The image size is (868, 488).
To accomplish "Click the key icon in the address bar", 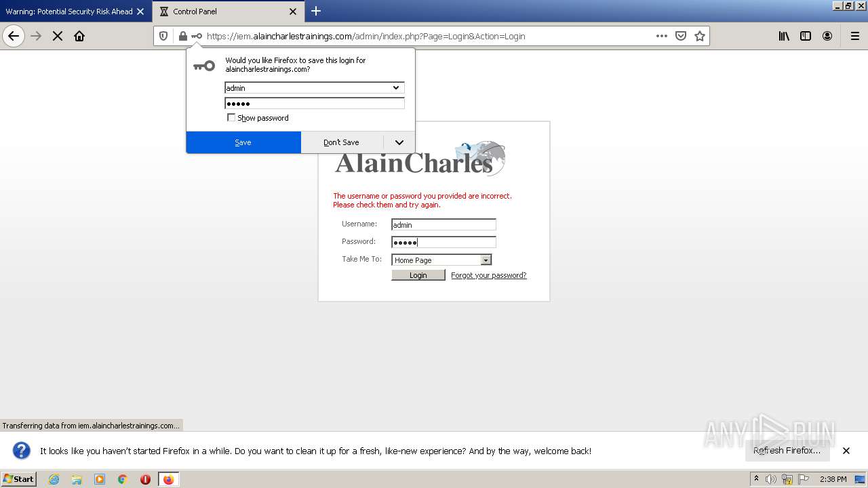I will [197, 36].
